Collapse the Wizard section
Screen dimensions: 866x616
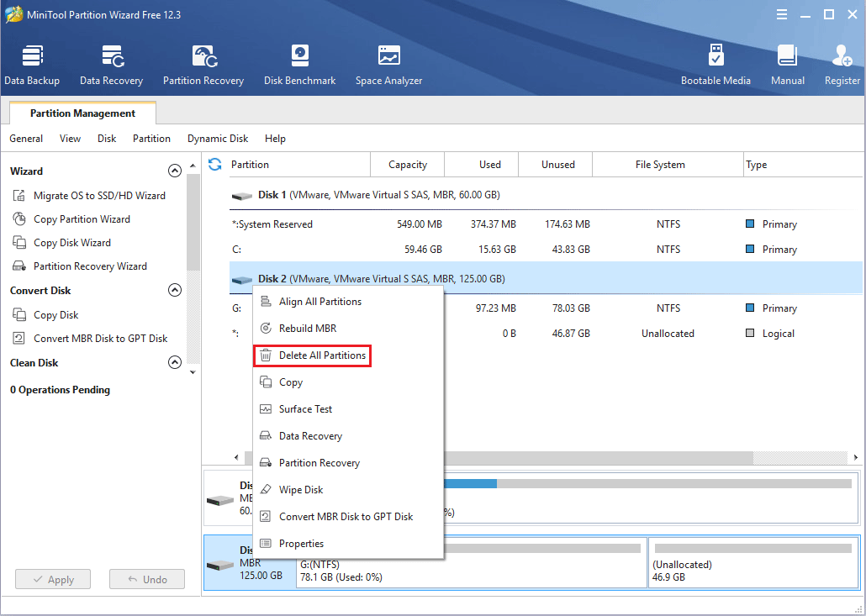click(175, 171)
